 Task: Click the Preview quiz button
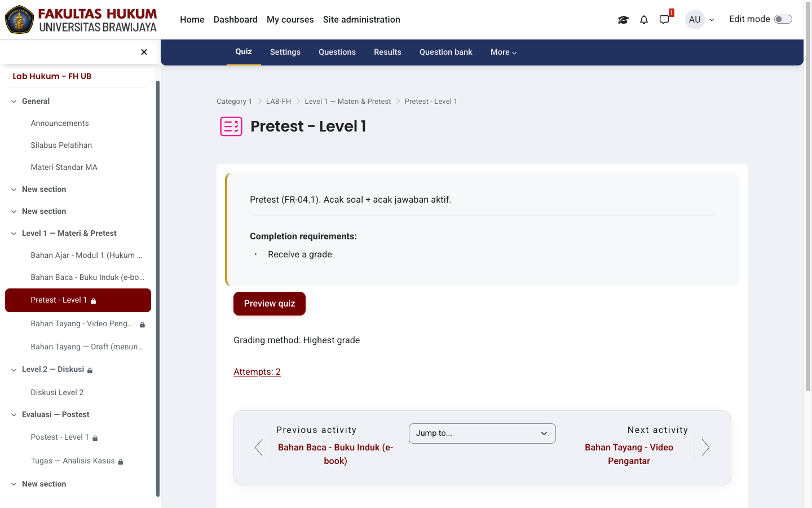(270, 304)
